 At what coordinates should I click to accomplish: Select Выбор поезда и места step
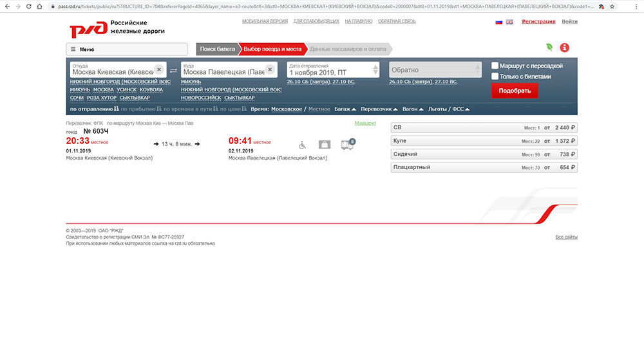coord(272,49)
